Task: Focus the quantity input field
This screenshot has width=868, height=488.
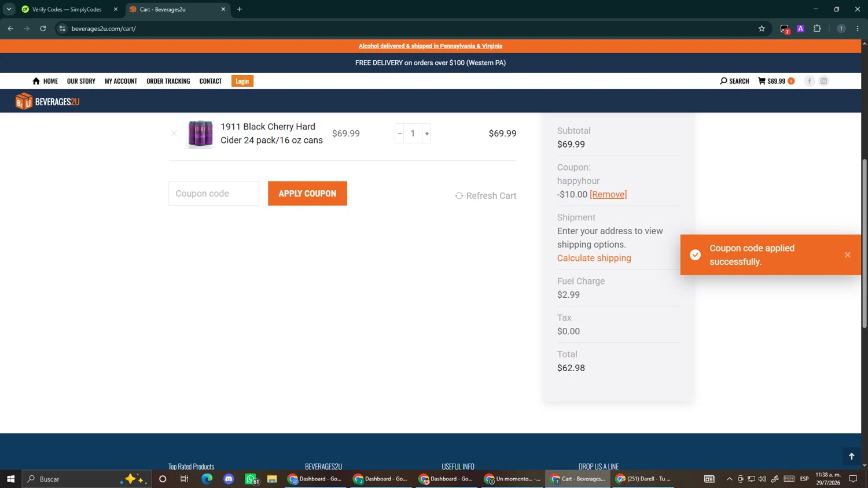Action: [413, 134]
